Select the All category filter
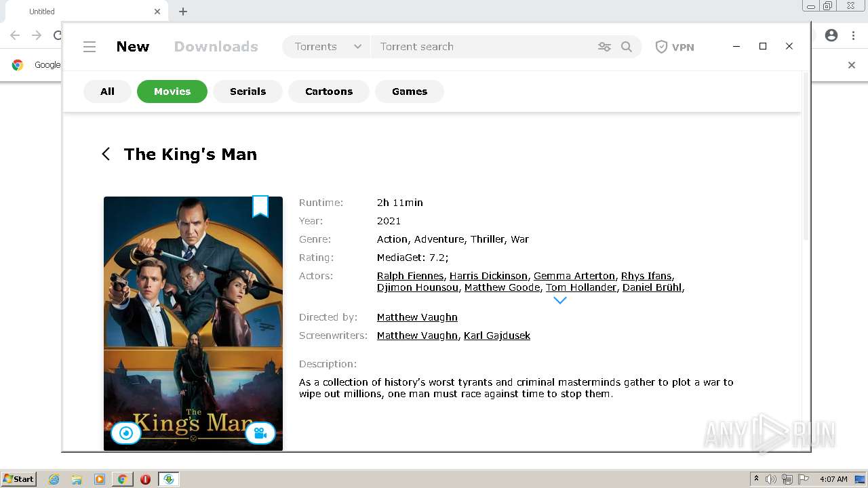Image resolution: width=868 pixels, height=488 pixels. (x=107, y=91)
